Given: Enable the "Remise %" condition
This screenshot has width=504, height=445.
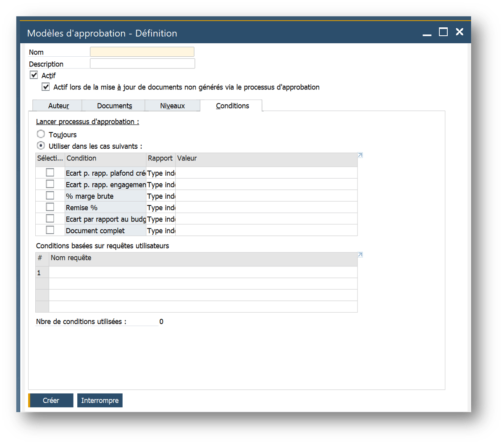Looking at the screenshot, I should point(50,206).
